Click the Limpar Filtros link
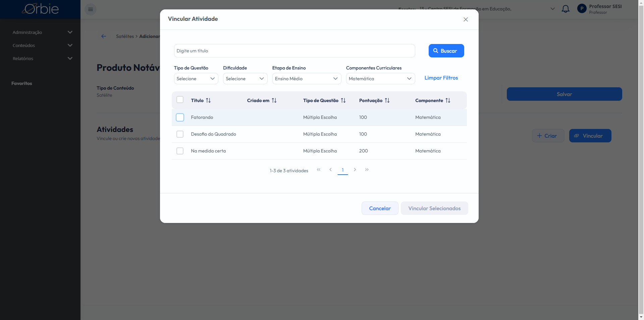 pos(441,78)
